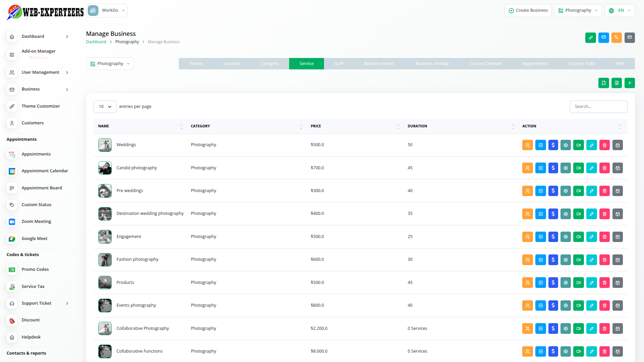Click the orange phone icon button
Viewport: 644px width, 362px height.
click(x=616, y=38)
